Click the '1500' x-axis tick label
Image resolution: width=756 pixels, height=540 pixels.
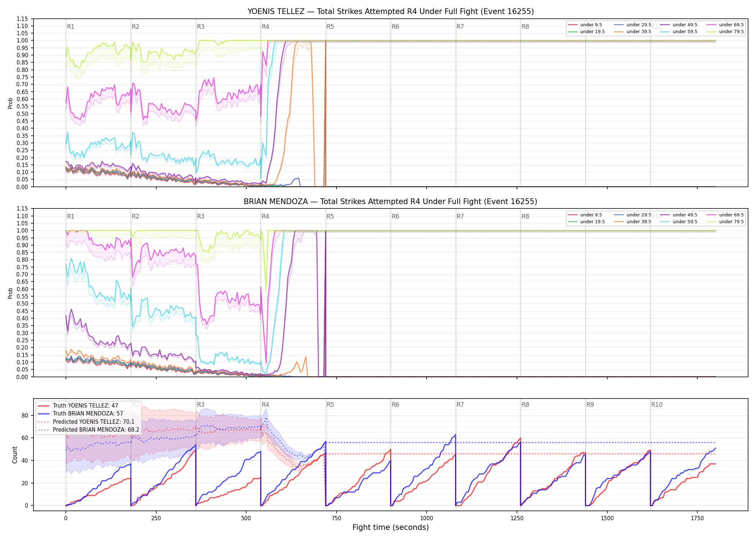607,518
